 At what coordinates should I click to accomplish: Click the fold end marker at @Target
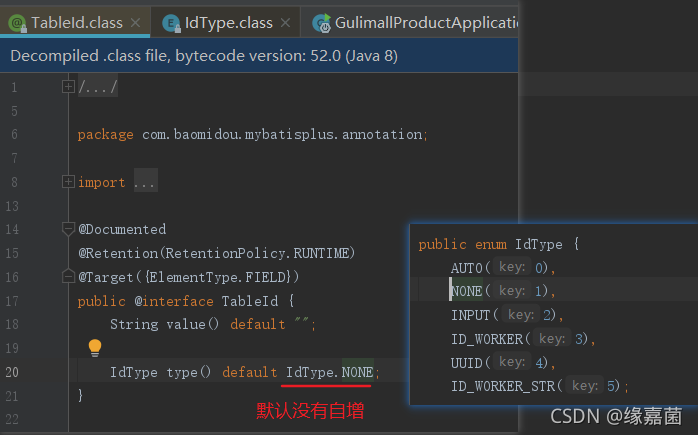click(x=68, y=276)
